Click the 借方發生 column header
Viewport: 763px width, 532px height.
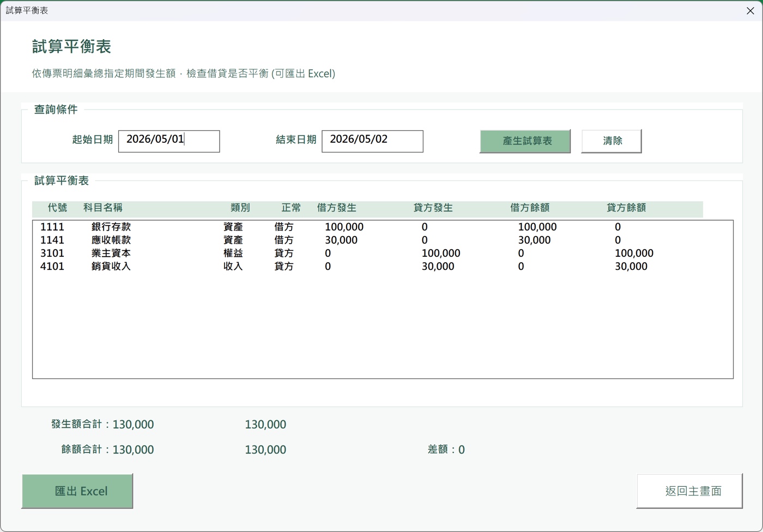337,208
